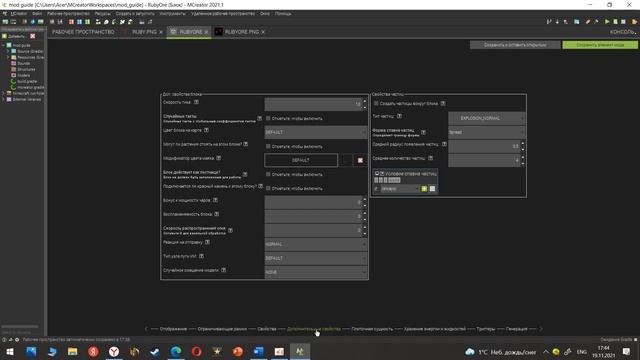Switch to the RUBY.PNG tab

click(144, 32)
